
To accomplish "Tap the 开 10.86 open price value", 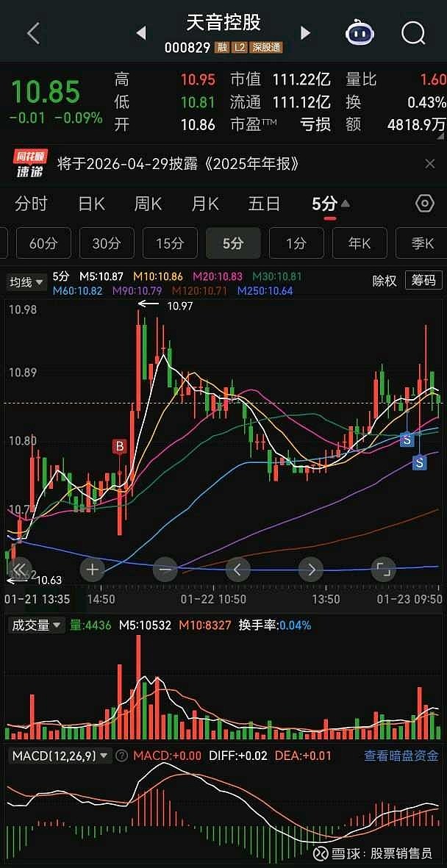I will [198, 124].
